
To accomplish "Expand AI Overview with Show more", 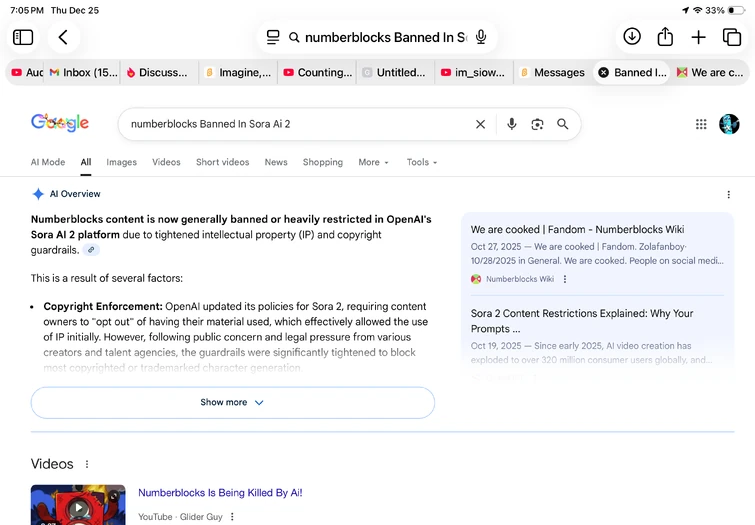I will (x=232, y=402).
